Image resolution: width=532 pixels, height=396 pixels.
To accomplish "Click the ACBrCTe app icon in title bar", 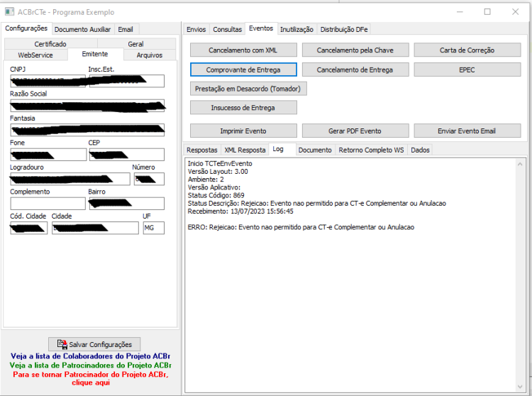I will (x=9, y=12).
